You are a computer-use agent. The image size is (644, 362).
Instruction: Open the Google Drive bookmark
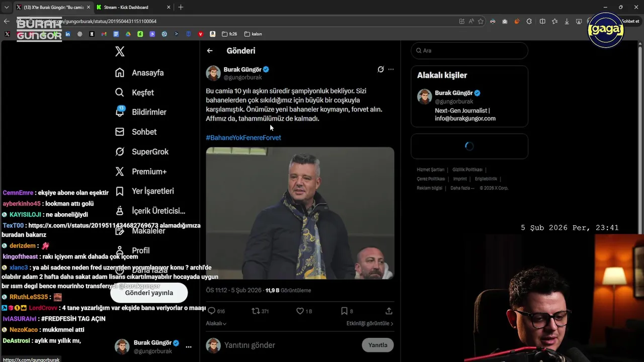point(128,34)
